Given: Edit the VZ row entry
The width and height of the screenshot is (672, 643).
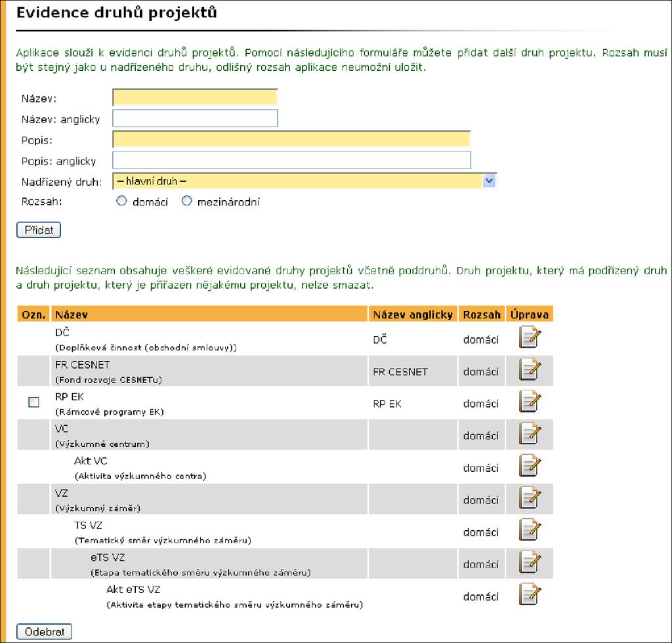Looking at the screenshot, I should coord(530,498).
